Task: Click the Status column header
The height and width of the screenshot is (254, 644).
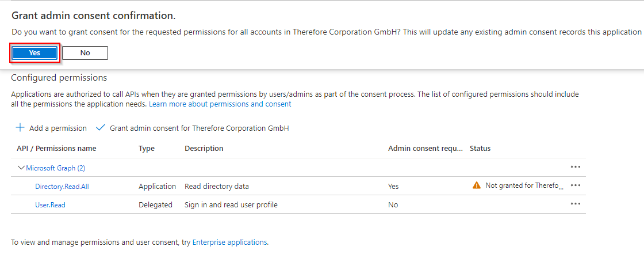Action: 480,148
